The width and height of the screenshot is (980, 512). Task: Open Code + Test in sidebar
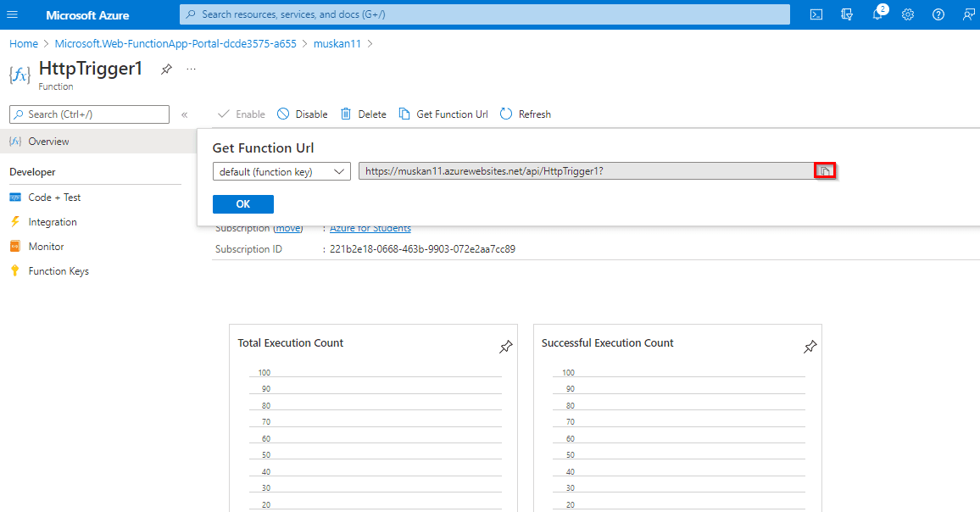point(54,198)
